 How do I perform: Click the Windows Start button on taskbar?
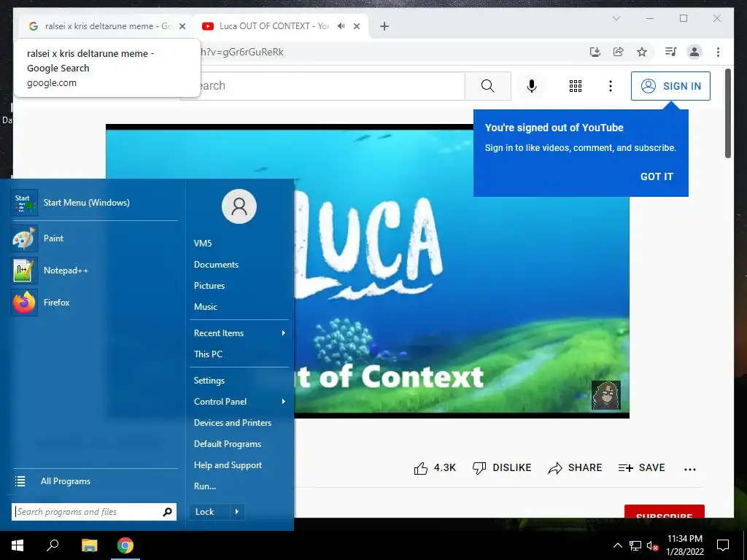coord(18,545)
